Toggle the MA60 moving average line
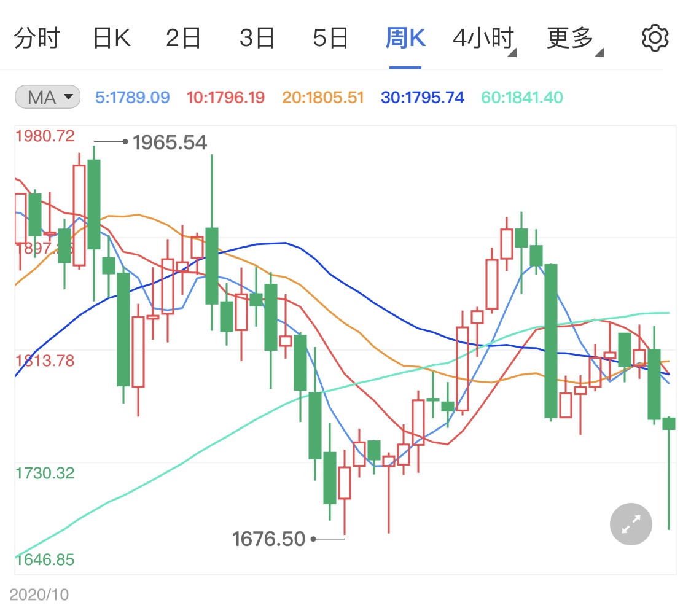 coord(521,97)
